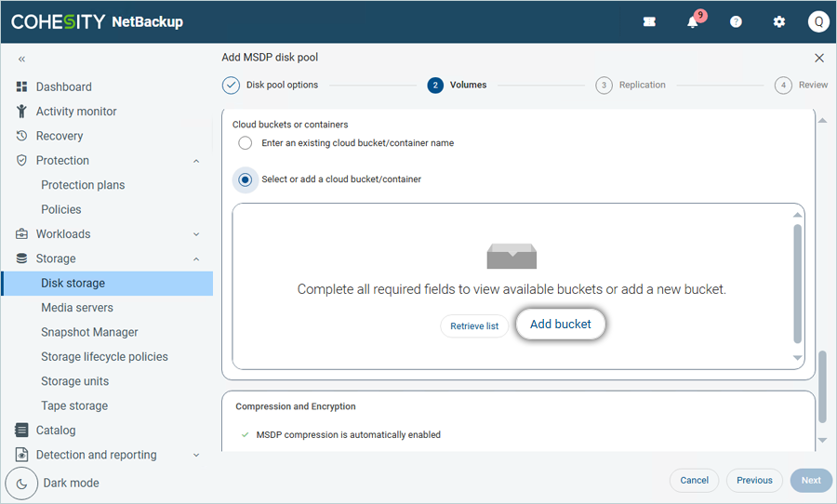The height and width of the screenshot is (504, 837).
Task: Click the Add bucket button
Action: click(560, 325)
